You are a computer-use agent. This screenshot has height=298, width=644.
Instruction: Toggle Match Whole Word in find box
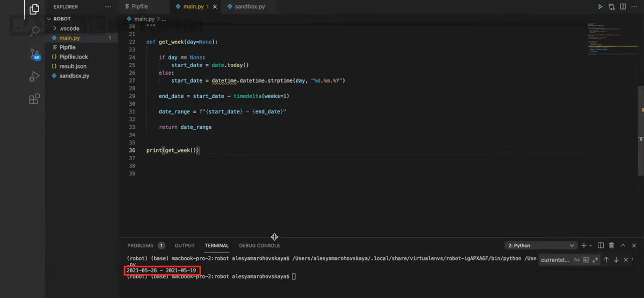586,260
